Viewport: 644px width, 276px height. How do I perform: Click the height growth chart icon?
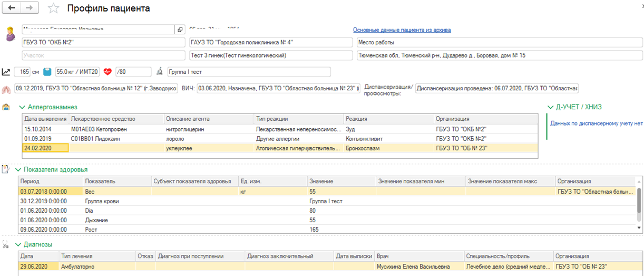6,72
